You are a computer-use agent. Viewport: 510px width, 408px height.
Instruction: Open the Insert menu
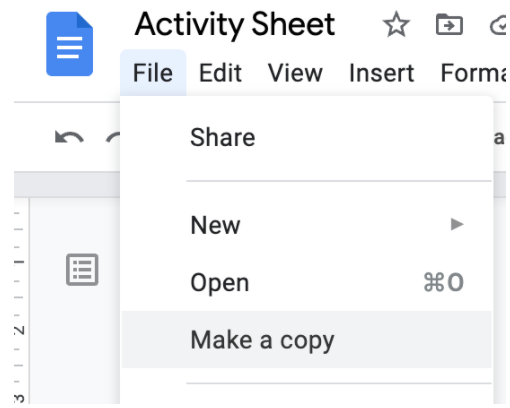tap(382, 73)
